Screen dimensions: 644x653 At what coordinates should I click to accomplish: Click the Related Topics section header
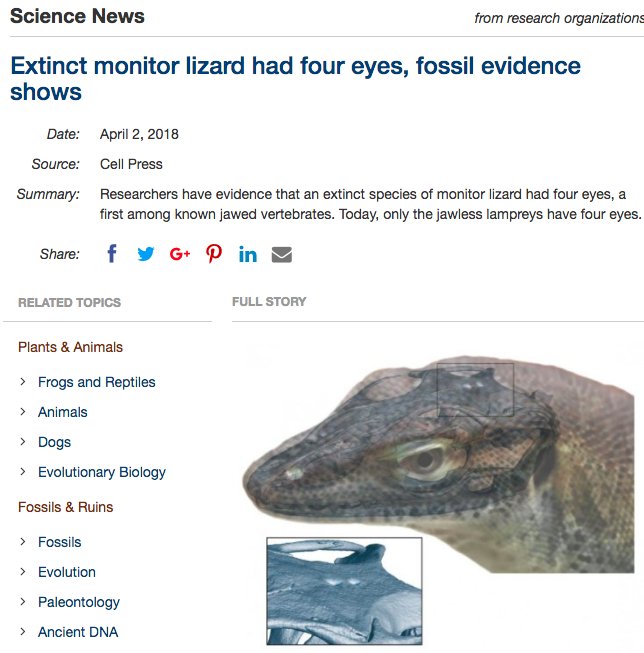coord(70,302)
